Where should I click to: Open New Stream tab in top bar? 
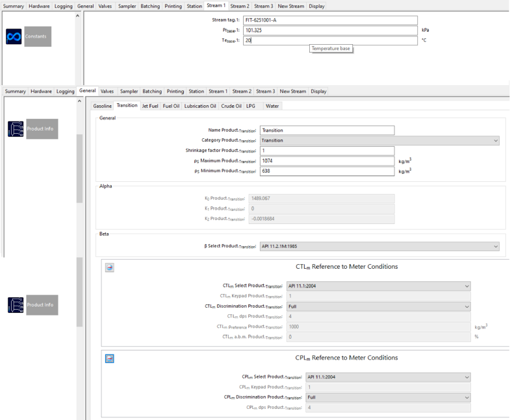pyautogui.click(x=291, y=6)
